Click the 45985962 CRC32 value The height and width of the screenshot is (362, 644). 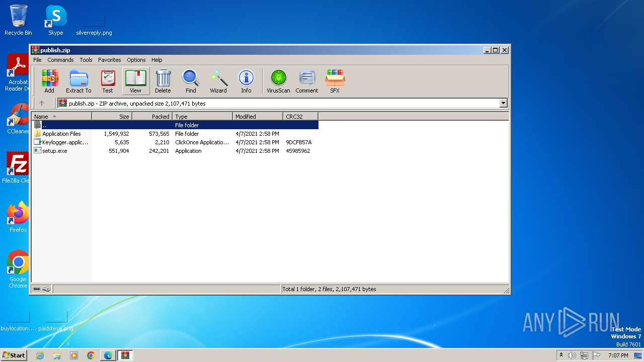coord(298,151)
